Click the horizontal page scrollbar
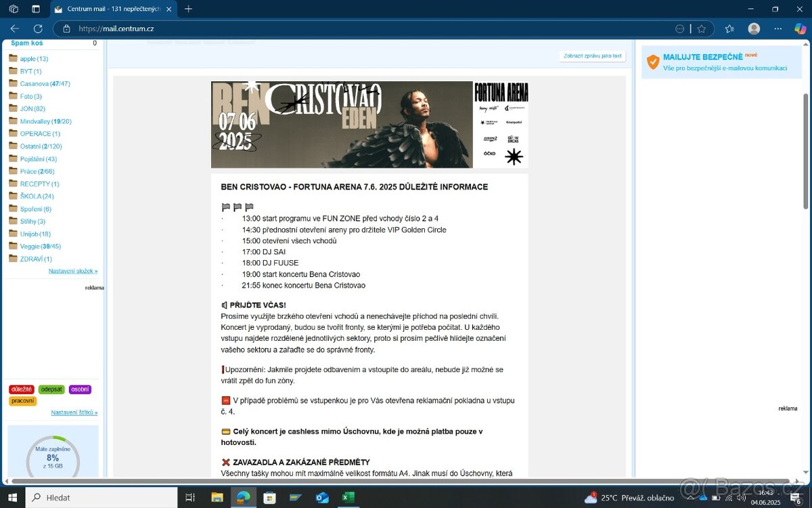 (399, 482)
